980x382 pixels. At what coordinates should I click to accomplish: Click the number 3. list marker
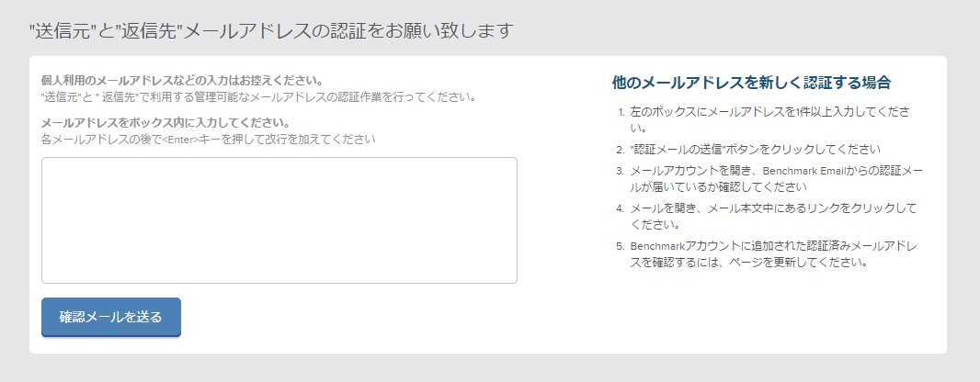(621, 171)
